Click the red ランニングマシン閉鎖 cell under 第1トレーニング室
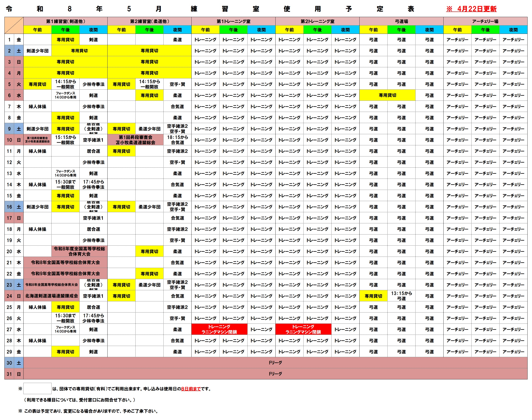Viewport: 532px width, 420px height. coord(219,329)
